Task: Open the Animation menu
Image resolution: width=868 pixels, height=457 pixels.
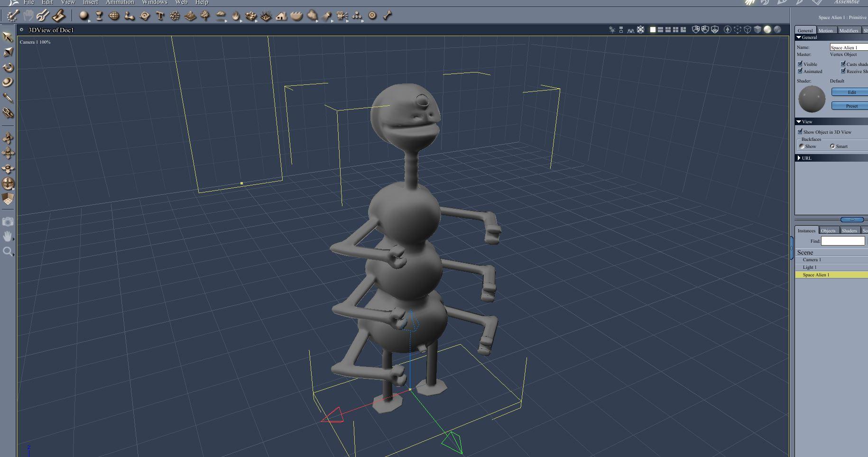Action: pos(120,2)
